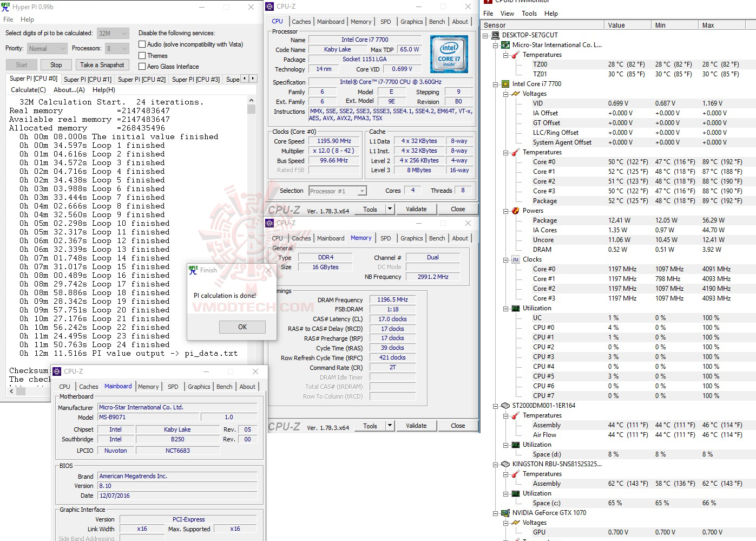Click the thermometer icon beside ST2000DM001 Temperatures
This screenshot has height=541, width=756.
[x=516, y=415]
